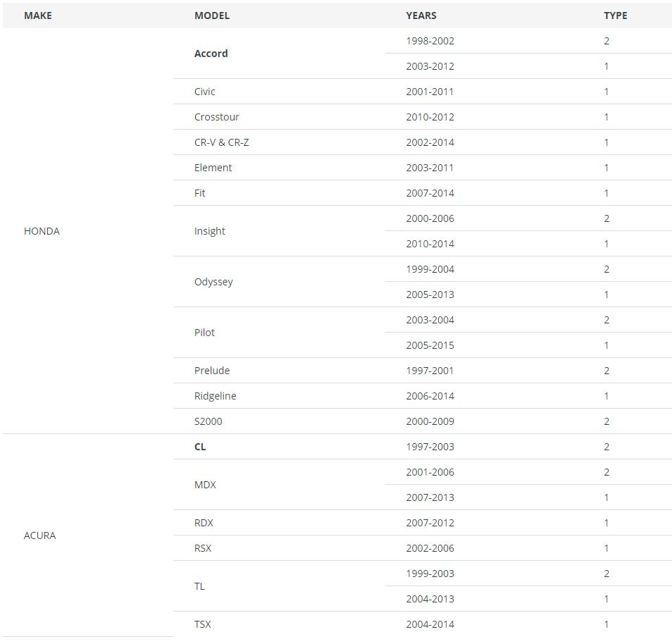Select the HONDA make cell

click(42, 231)
